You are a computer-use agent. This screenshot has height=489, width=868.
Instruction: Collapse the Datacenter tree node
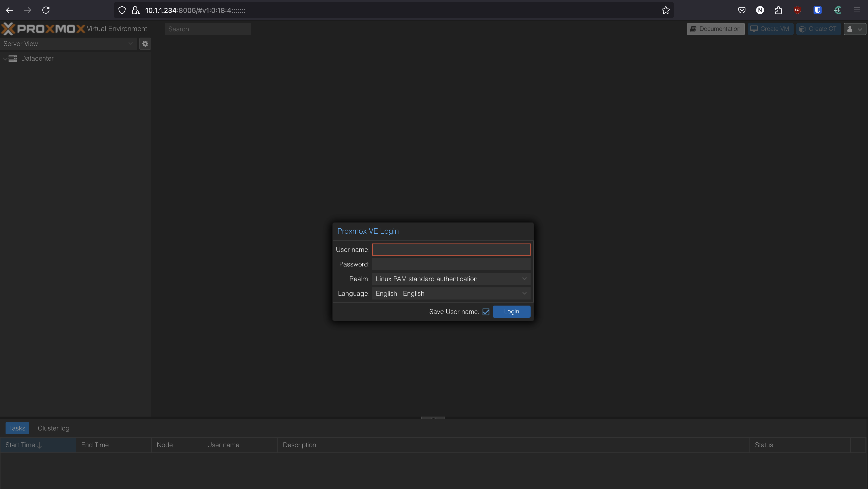[x=5, y=58]
